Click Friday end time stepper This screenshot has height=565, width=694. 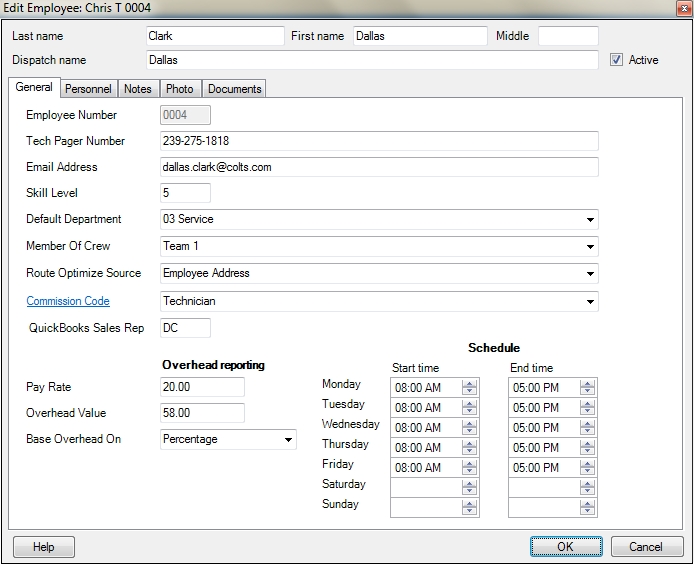point(587,467)
